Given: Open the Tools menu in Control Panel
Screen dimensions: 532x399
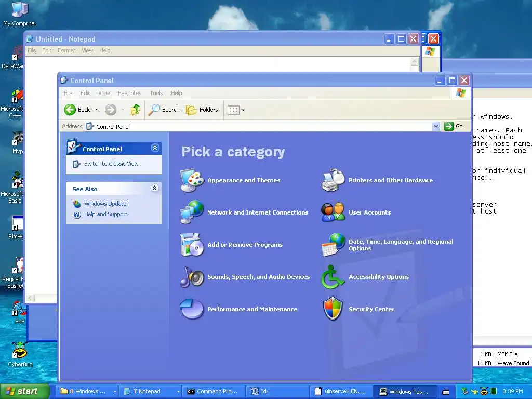Looking at the screenshot, I should coord(156,93).
